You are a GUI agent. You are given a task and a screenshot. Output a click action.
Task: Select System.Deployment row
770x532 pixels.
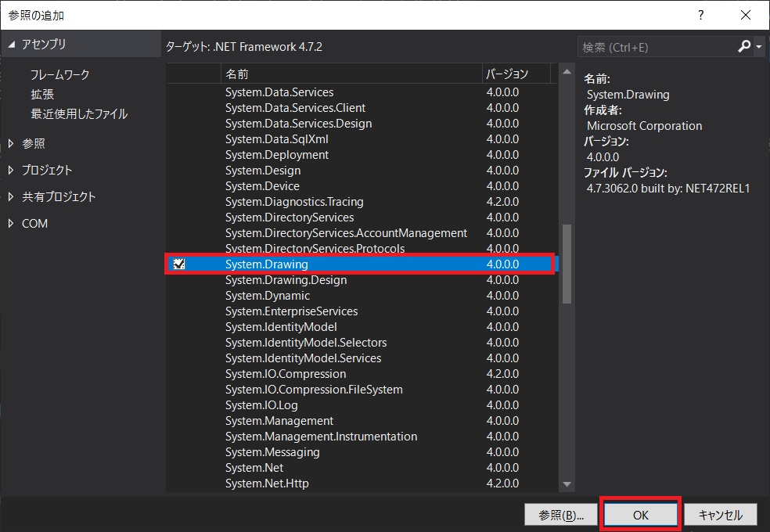361,155
